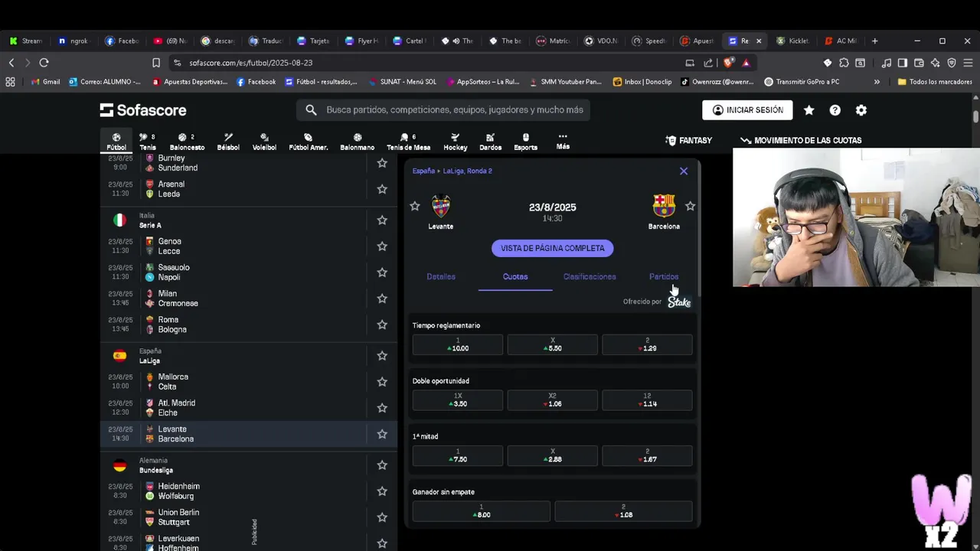
Task: Favorite Union Berlin vs Stuttgart match
Action: pyautogui.click(x=382, y=517)
